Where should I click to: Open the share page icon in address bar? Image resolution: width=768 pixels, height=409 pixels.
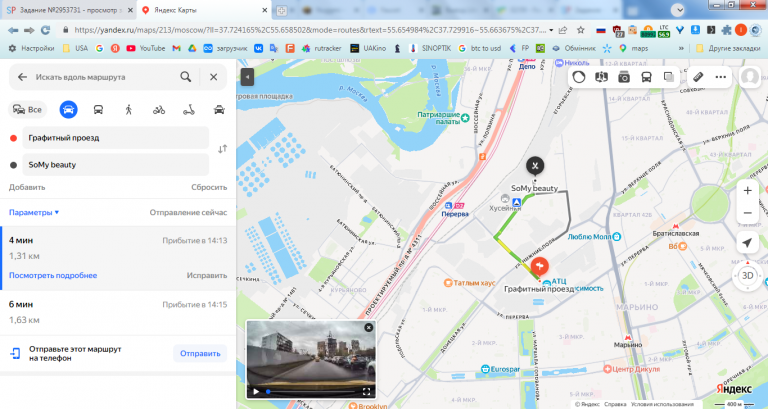click(x=563, y=30)
